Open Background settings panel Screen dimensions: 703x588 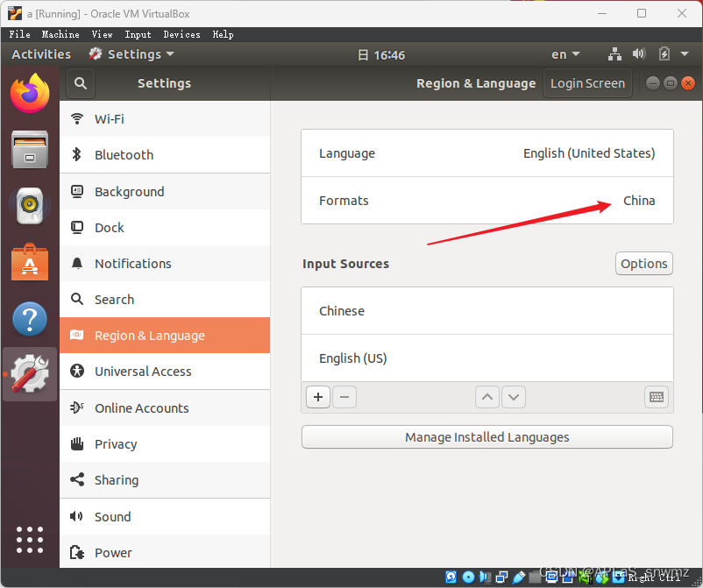(x=165, y=192)
